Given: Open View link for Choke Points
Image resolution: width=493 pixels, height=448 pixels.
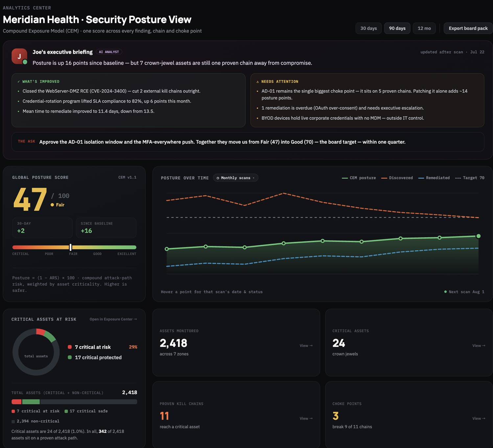Looking at the screenshot, I should (x=479, y=418).
